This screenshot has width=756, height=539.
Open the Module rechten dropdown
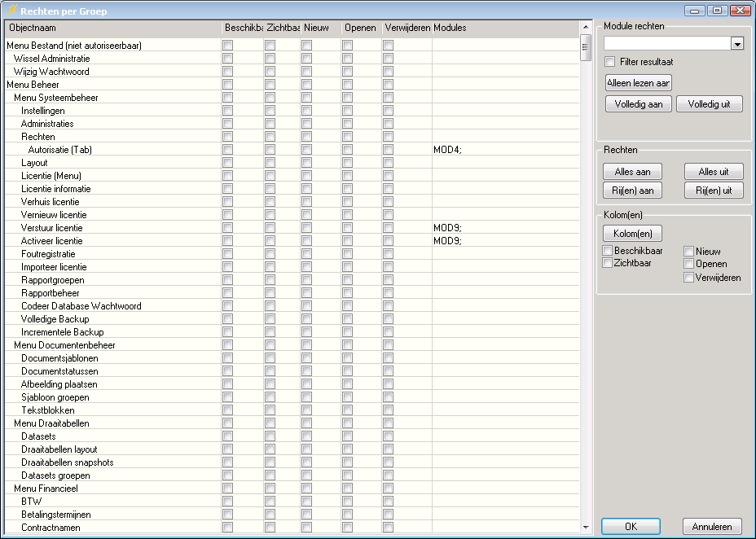pos(737,44)
